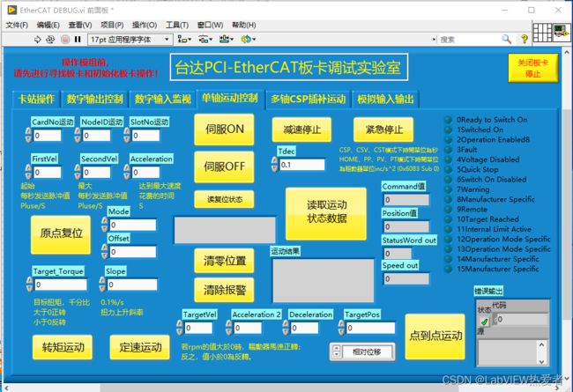
Task: Click the 伺服ON button
Action: click(224, 129)
